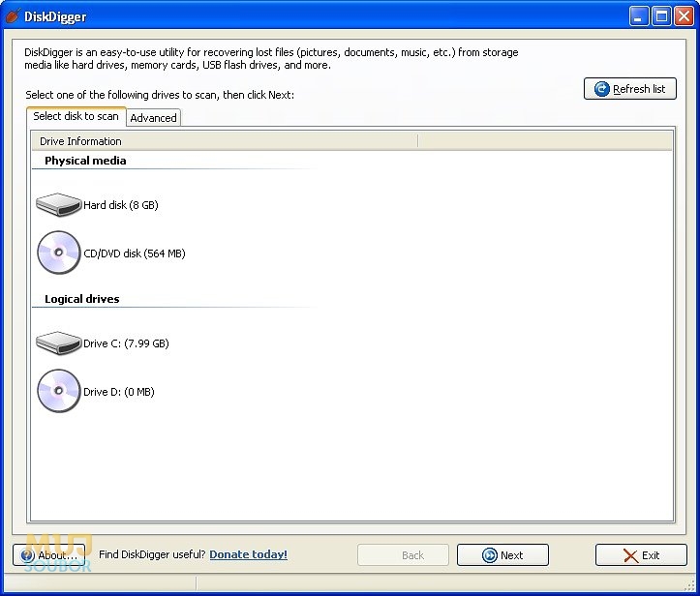Click the disabled Back button
700x596 pixels.
coord(403,555)
